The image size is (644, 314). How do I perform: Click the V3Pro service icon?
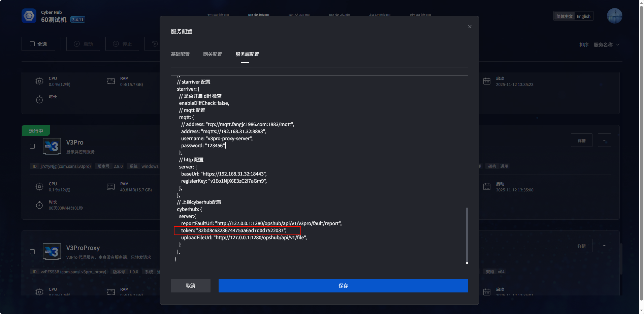[x=52, y=146]
